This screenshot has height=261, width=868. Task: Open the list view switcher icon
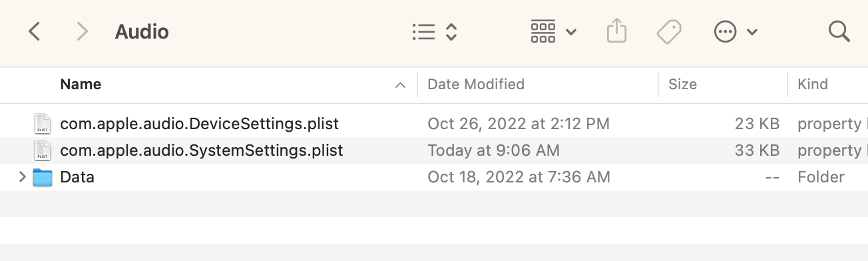[424, 31]
